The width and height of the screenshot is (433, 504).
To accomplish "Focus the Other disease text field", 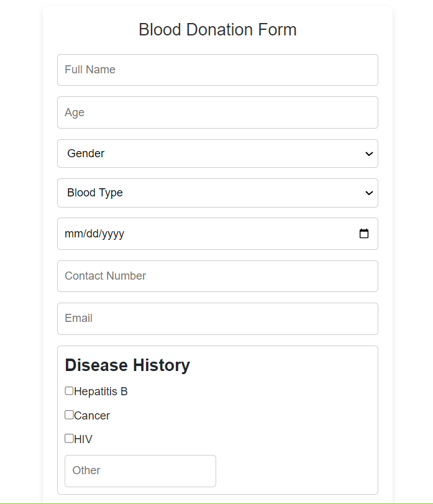I will (140, 471).
